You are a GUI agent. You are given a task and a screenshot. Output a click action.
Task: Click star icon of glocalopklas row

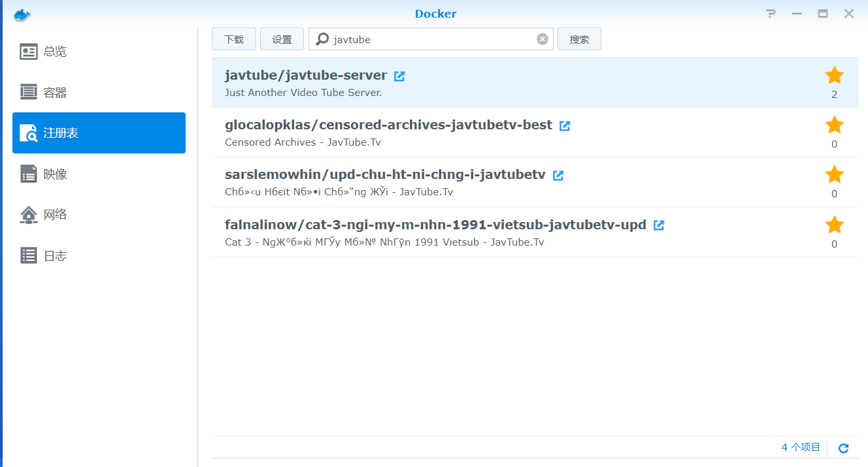[834, 125]
